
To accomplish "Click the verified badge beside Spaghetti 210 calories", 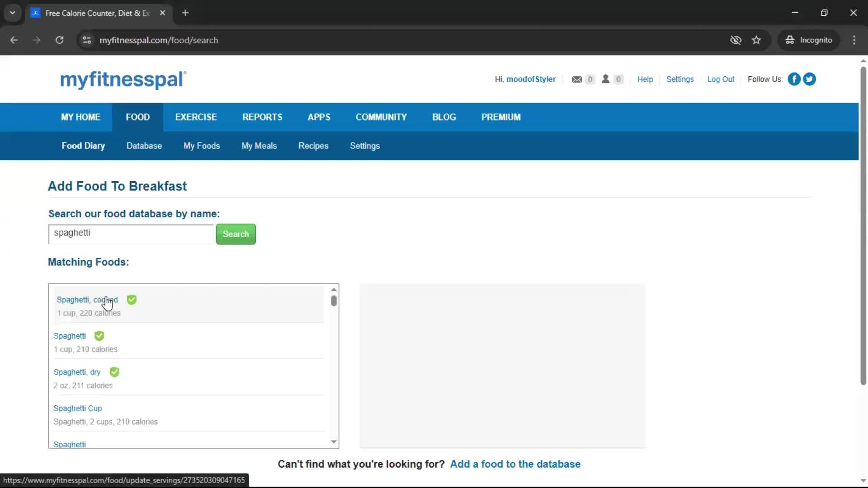I will [x=99, y=336].
